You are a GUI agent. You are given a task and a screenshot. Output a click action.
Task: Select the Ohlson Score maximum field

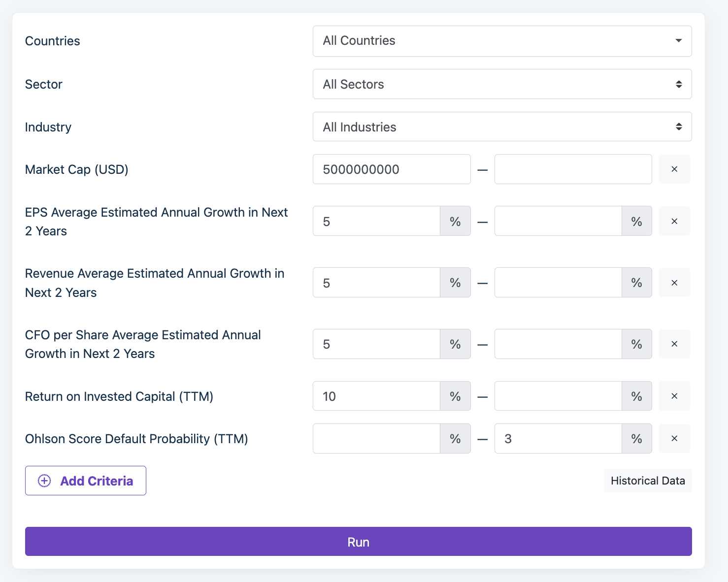click(x=558, y=438)
